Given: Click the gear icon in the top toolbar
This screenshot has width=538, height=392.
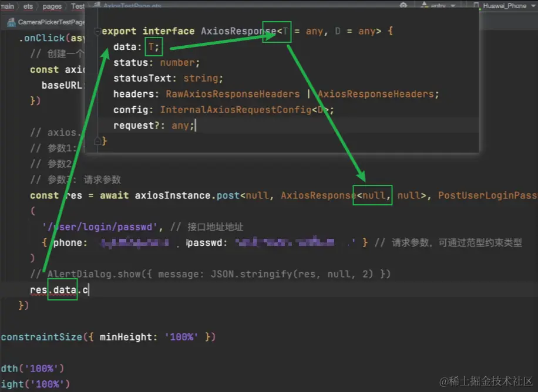Looking at the screenshot, I should point(403,5).
